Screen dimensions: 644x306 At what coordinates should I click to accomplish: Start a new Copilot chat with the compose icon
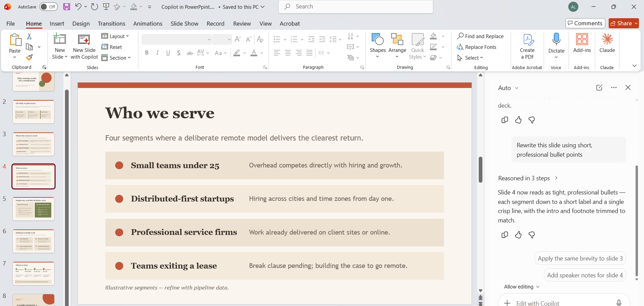click(599, 88)
